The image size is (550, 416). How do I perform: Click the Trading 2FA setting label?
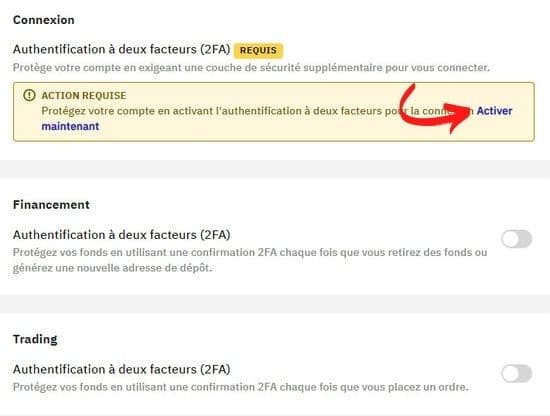click(121, 369)
